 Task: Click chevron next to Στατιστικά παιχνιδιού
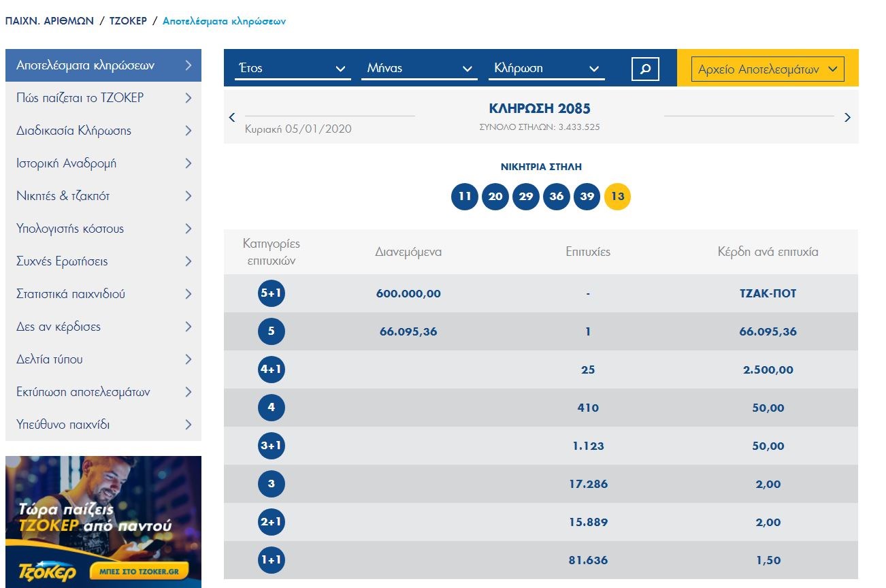pos(188,294)
